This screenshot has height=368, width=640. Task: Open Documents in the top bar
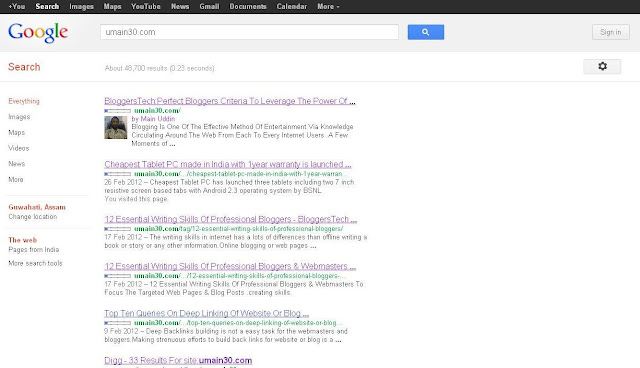[248, 7]
